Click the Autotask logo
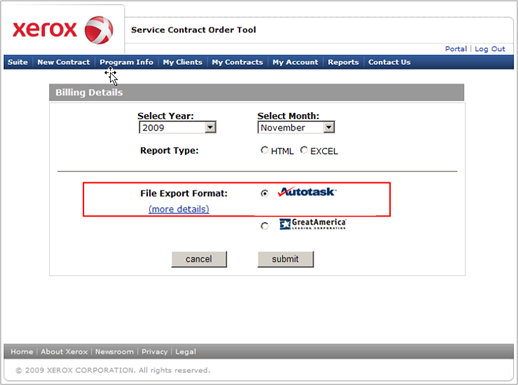 307,192
